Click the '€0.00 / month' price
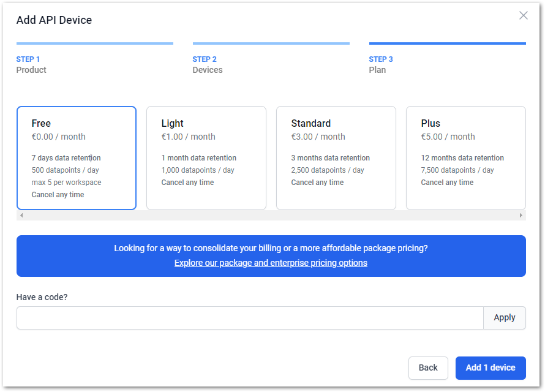545x392 pixels. [x=58, y=137]
